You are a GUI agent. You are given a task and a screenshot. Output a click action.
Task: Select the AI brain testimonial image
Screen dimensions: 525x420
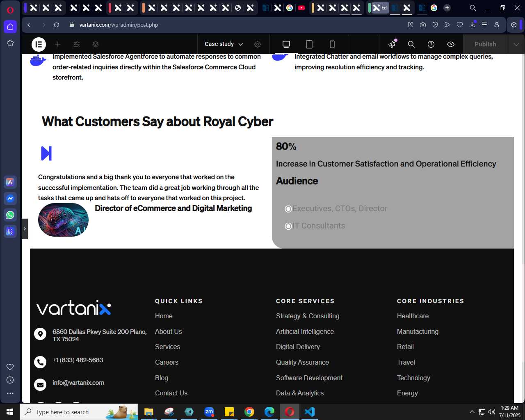[63, 220]
